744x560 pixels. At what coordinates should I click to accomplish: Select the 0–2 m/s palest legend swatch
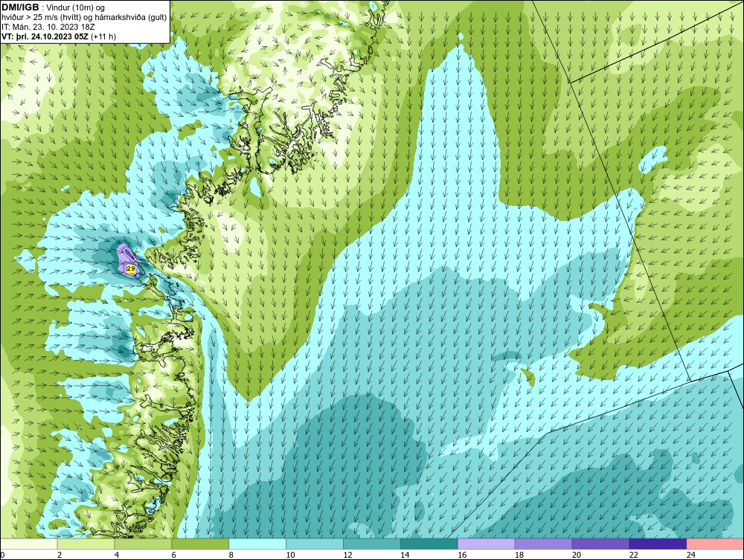28,544
